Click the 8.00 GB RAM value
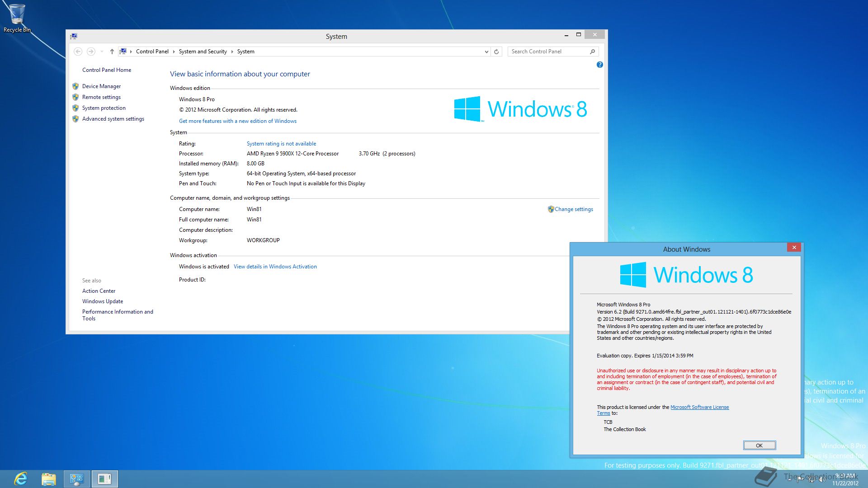 click(255, 164)
